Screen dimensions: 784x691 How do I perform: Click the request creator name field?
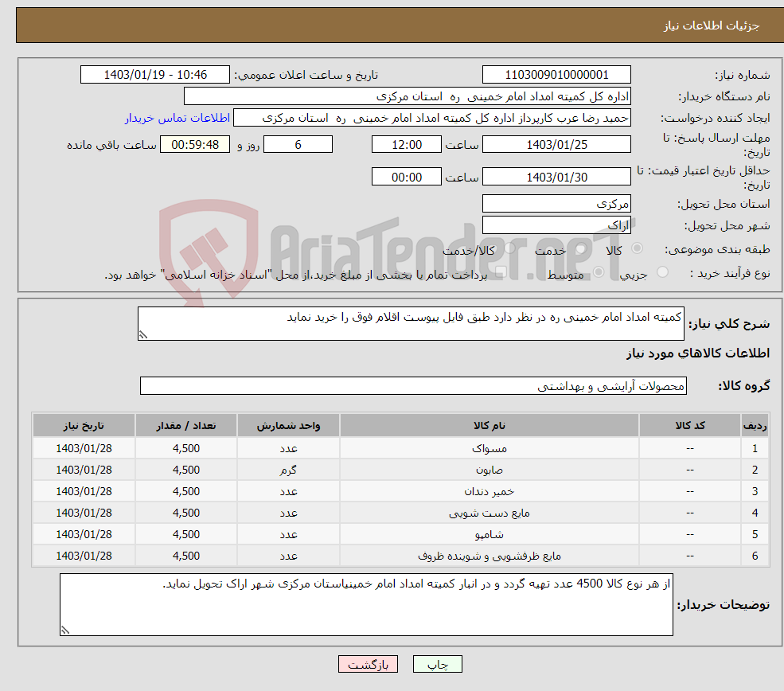tap(432, 118)
